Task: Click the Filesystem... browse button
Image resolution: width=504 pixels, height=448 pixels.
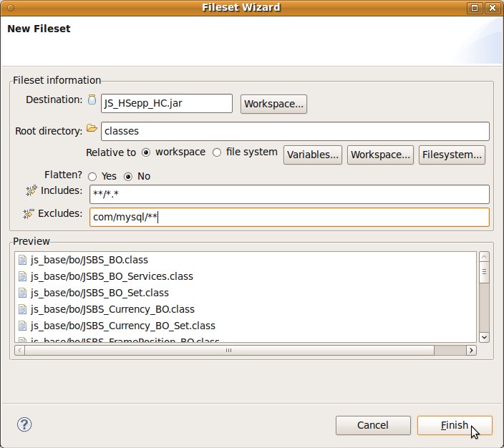Action: click(x=452, y=155)
